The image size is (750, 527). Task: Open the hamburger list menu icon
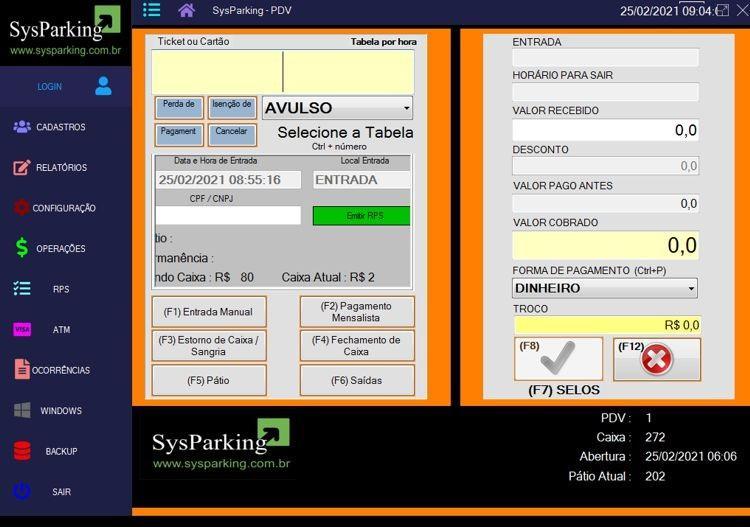(152, 10)
